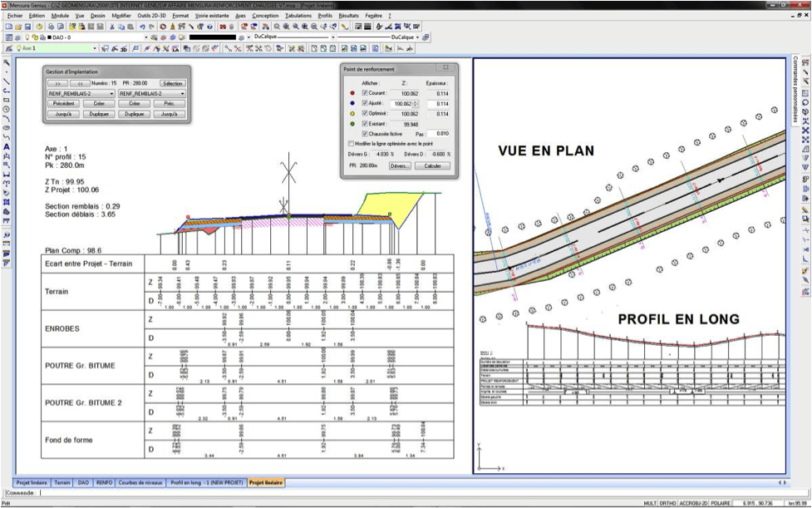This screenshot has width=812, height=508.
Task: Click the Calculer button
Action: [432, 165]
